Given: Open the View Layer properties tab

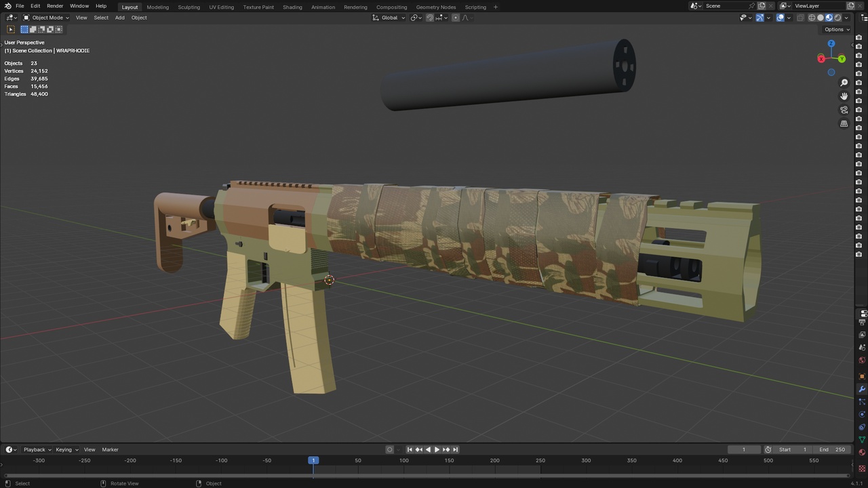Looking at the screenshot, I should coord(863,335).
